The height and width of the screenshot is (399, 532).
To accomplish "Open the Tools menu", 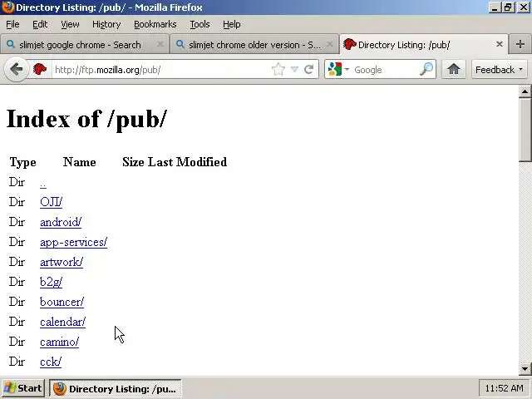I will coord(199,24).
